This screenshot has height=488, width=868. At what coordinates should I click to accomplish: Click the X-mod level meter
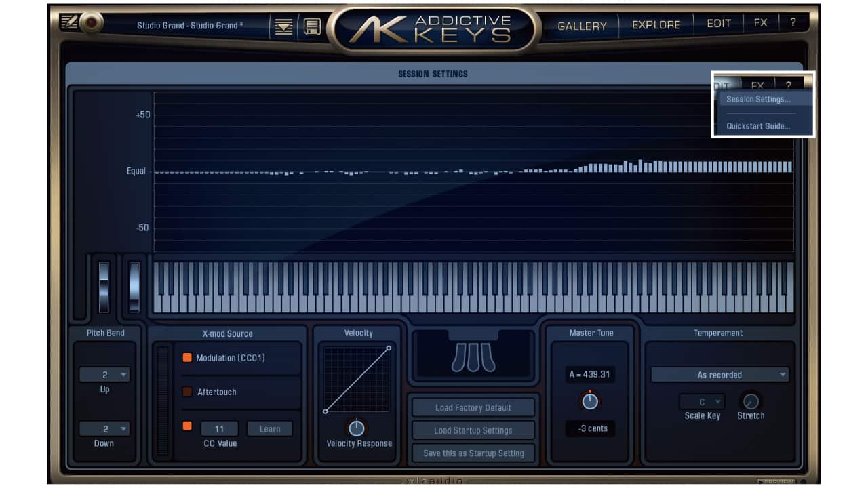pyautogui.click(x=163, y=401)
